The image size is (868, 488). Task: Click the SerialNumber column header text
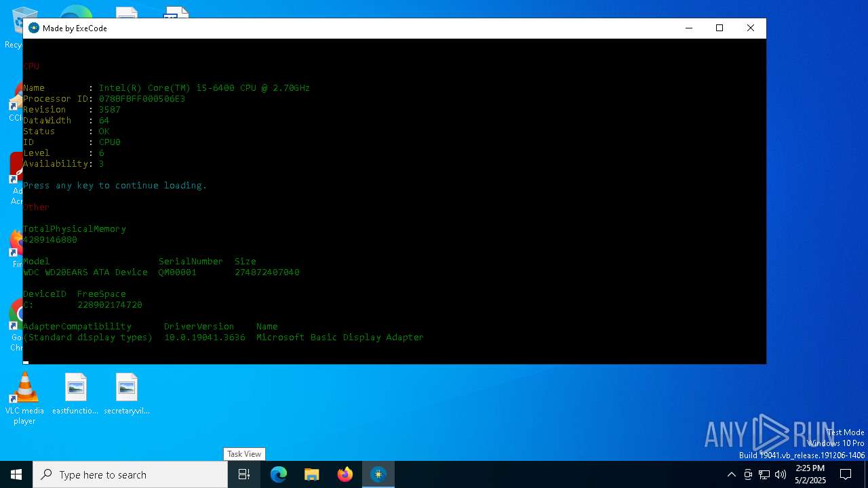(x=191, y=261)
